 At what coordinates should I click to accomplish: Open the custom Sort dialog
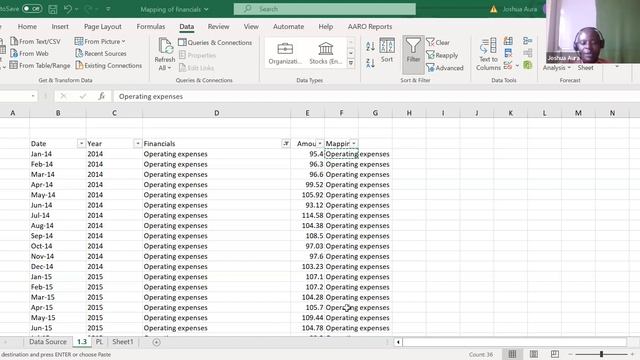387,51
